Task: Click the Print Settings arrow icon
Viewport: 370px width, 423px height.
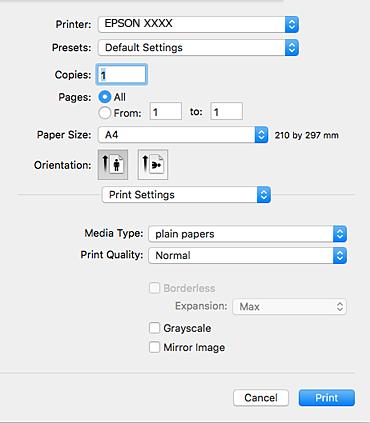Action: tap(264, 195)
